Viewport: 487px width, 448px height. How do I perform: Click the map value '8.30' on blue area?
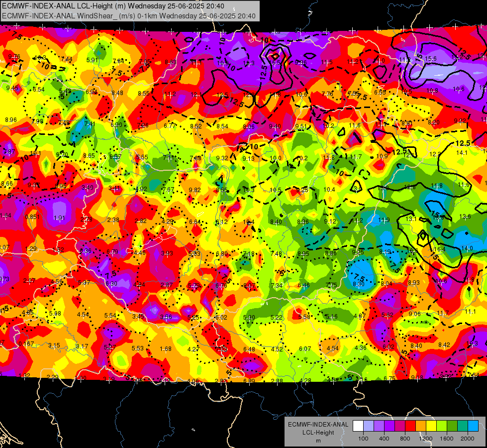click(359, 284)
